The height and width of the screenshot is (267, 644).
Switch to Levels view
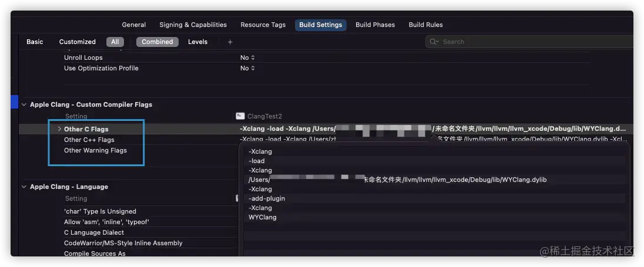tap(197, 42)
